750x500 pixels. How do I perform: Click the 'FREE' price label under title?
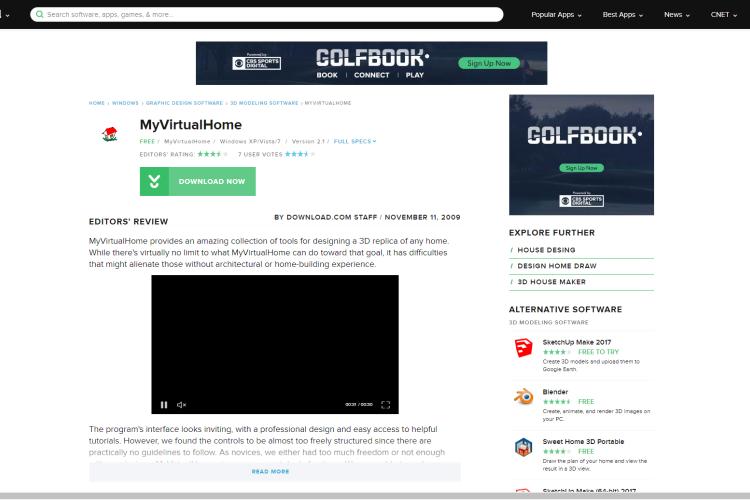tap(147, 141)
